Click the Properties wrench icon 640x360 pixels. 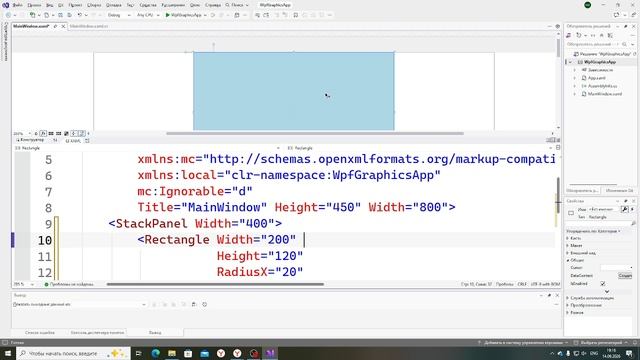tap(624, 209)
